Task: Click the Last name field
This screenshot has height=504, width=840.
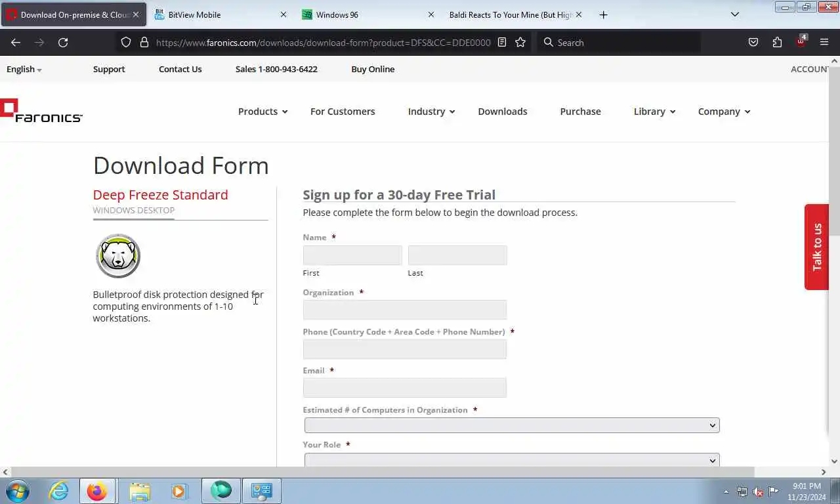Action: click(457, 255)
